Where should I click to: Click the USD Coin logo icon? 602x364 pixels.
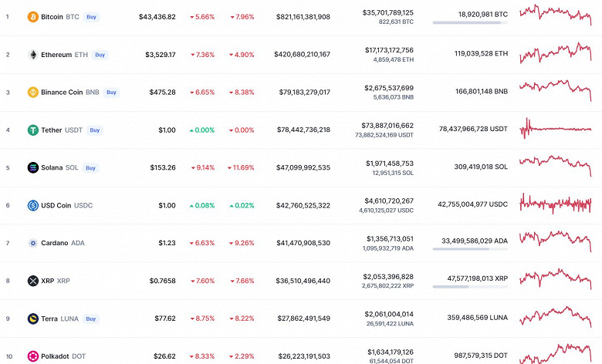(33, 205)
